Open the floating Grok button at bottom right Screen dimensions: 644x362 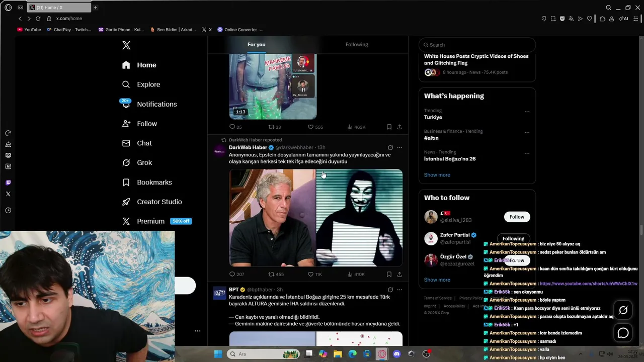coord(623,310)
